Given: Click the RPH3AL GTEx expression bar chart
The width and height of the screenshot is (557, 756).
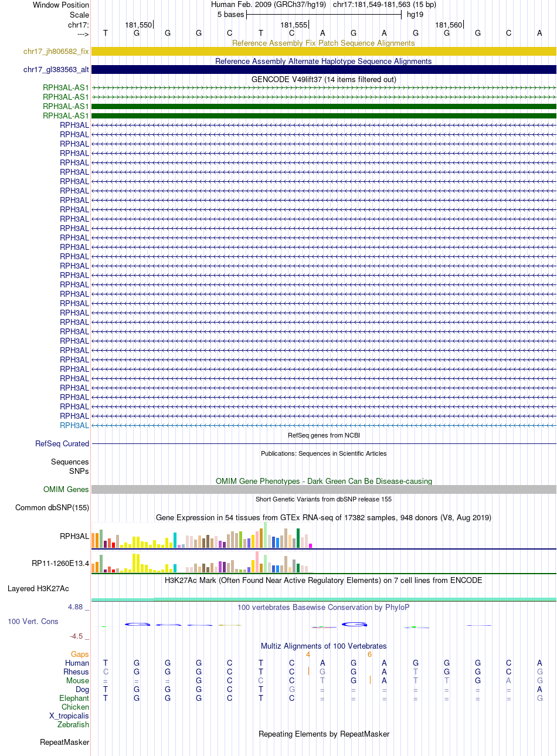Looking at the screenshot, I should point(202,535).
